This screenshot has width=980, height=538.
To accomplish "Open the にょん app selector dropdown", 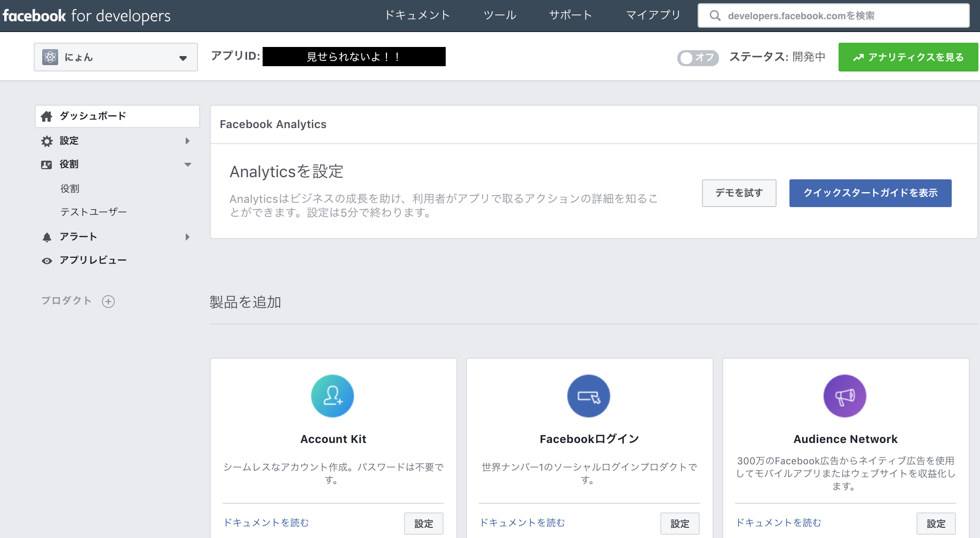I will [116, 57].
